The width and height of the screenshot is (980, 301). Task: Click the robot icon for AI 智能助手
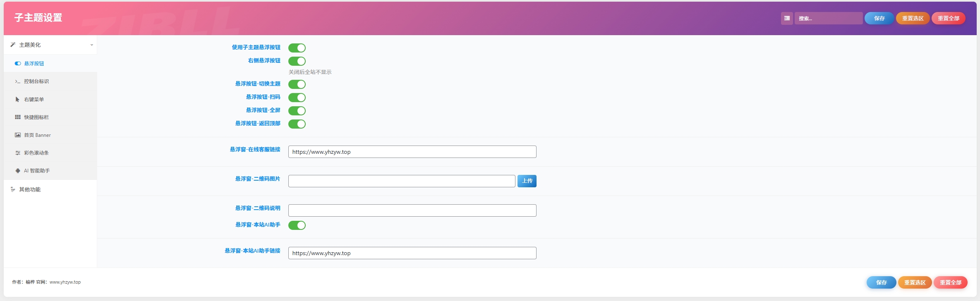17,171
